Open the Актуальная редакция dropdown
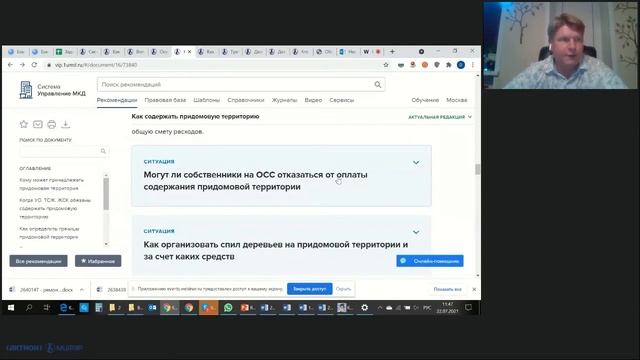Image resolution: width=640 pixels, height=360 pixels. [440, 117]
